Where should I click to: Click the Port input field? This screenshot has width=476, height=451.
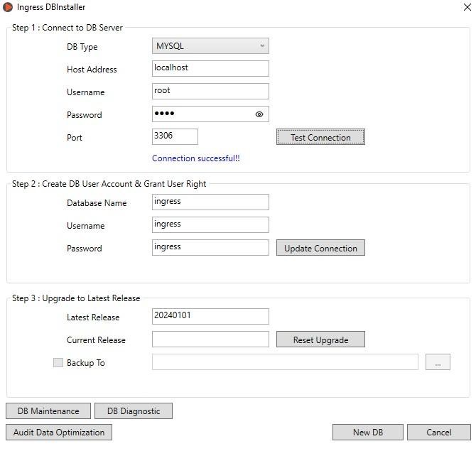175,136
